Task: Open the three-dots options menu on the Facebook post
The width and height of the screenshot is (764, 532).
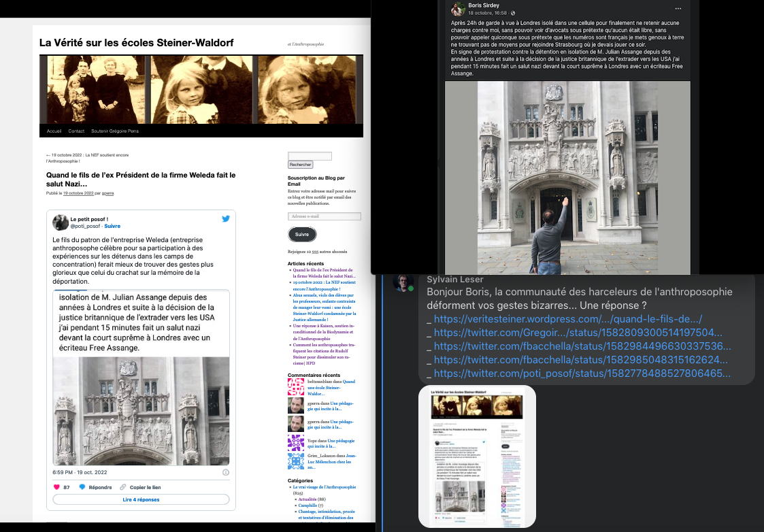Action: click(678, 8)
